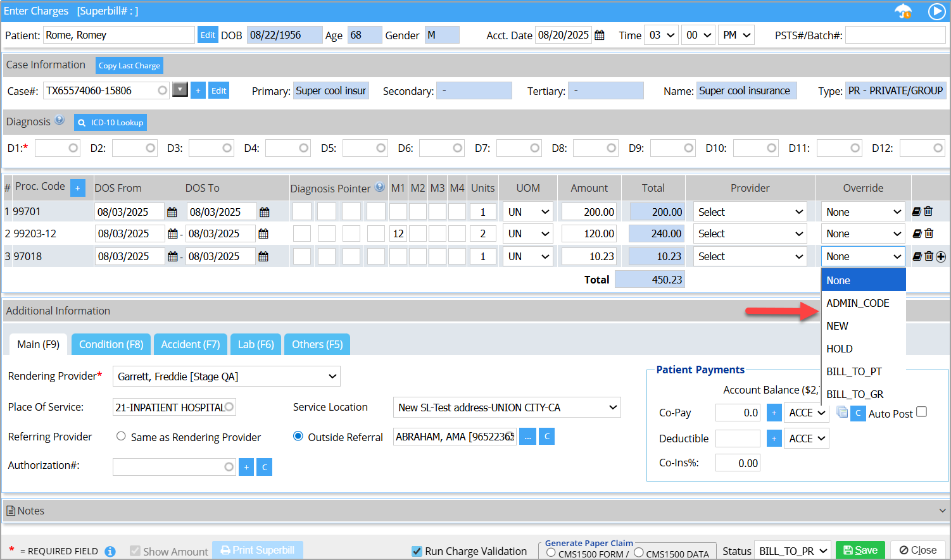Select Same as Rendering Provider radio button
The image size is (951, 560).
coord(121,436)
